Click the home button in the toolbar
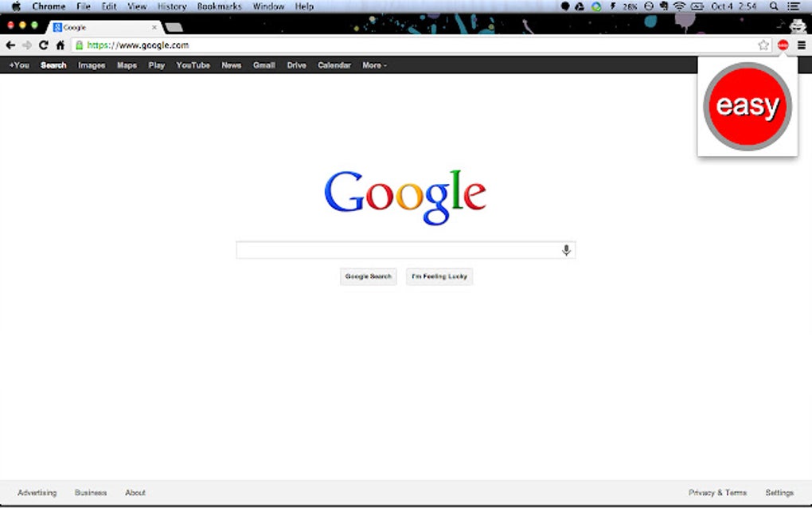The height and width of the screenshot is (508, 812). (61, 45)
